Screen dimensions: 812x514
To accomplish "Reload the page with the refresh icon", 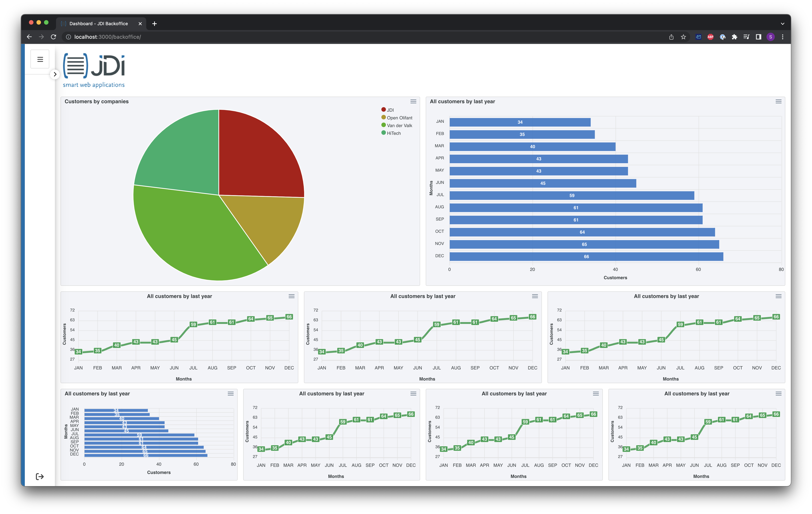I will 54,37.
